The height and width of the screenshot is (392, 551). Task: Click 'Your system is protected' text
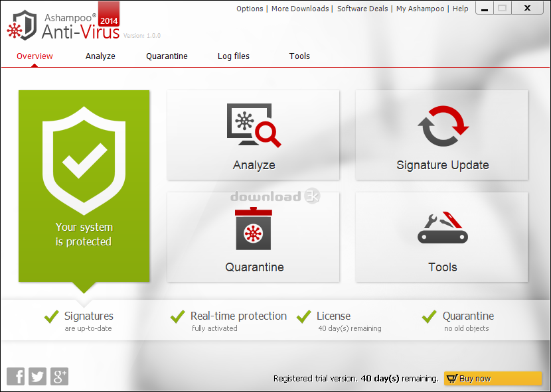click(x=84, y=234)
